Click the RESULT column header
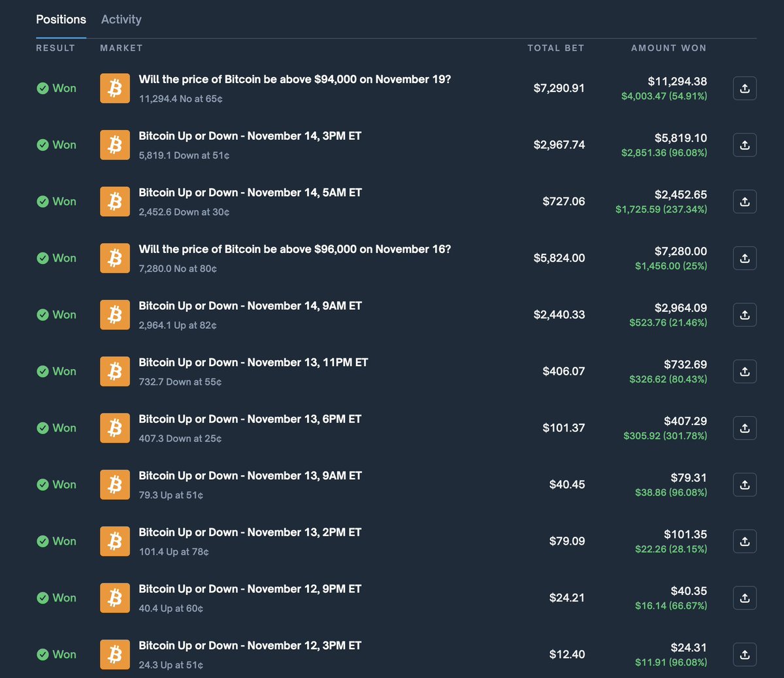 [x=56, y=48]
